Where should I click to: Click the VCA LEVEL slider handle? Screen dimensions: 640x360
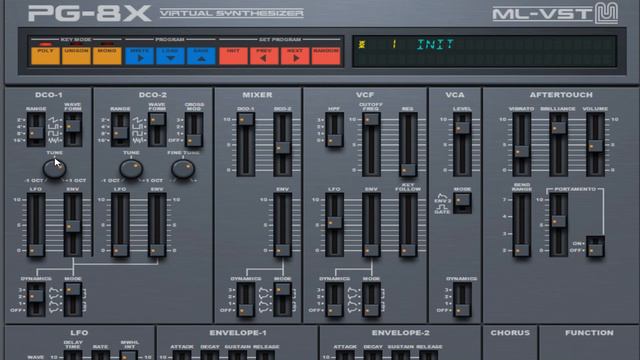point(462,128)
